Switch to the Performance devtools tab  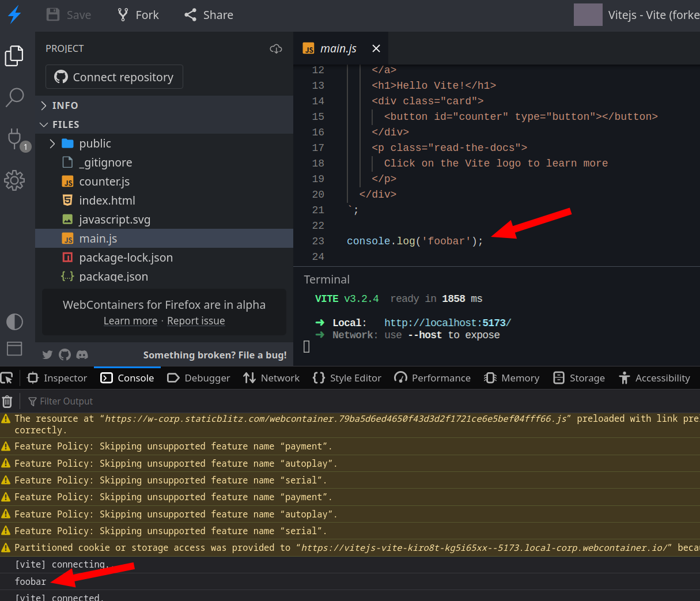coord(433,378)
